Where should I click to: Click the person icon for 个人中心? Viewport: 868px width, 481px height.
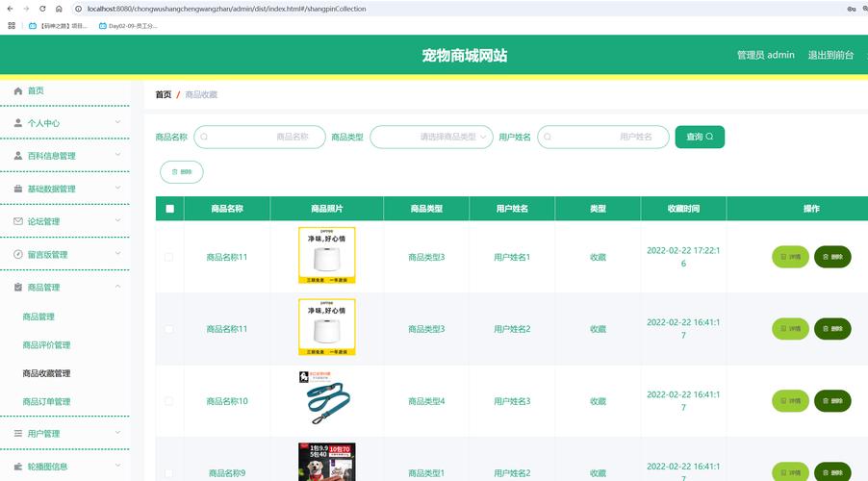point(18,123)
